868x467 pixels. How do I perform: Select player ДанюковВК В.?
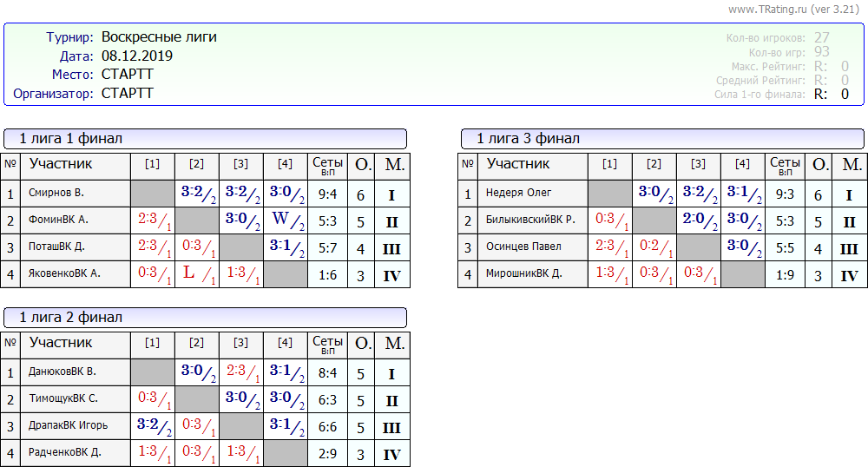(62, 372)
